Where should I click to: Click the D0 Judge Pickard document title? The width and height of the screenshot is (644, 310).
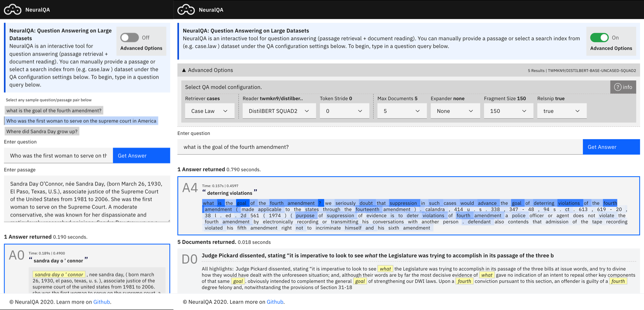point(377,255)
